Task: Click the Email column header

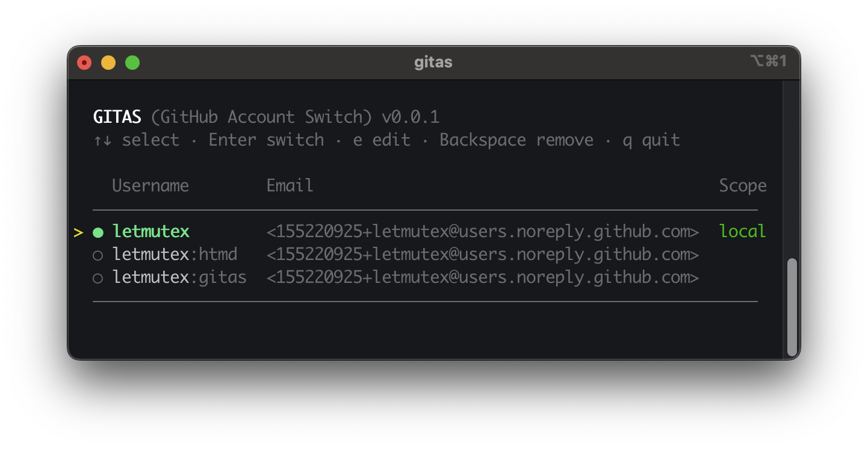Action: click(290, 185)
